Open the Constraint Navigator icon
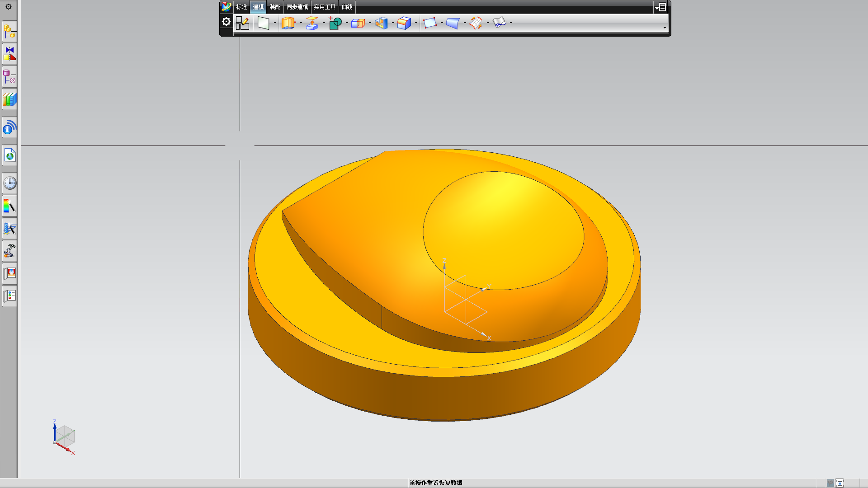Screen dimensions: 868x488 pyautogui.click(x=9, y=54)
